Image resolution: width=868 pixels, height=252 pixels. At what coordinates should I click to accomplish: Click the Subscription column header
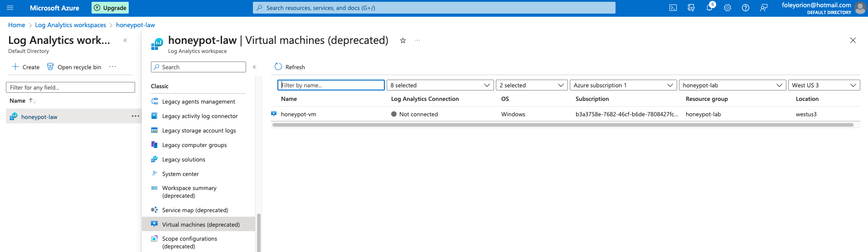point(592,99)
